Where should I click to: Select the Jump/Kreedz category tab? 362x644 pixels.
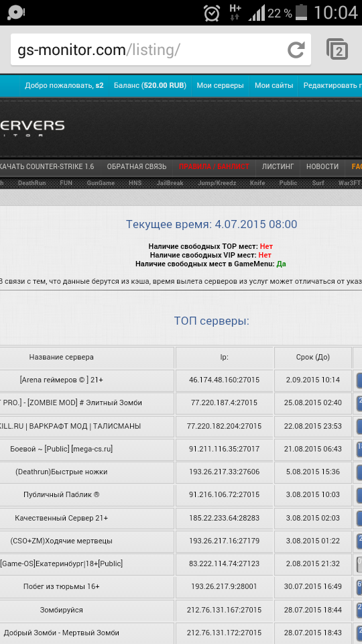tap(217, 183)
